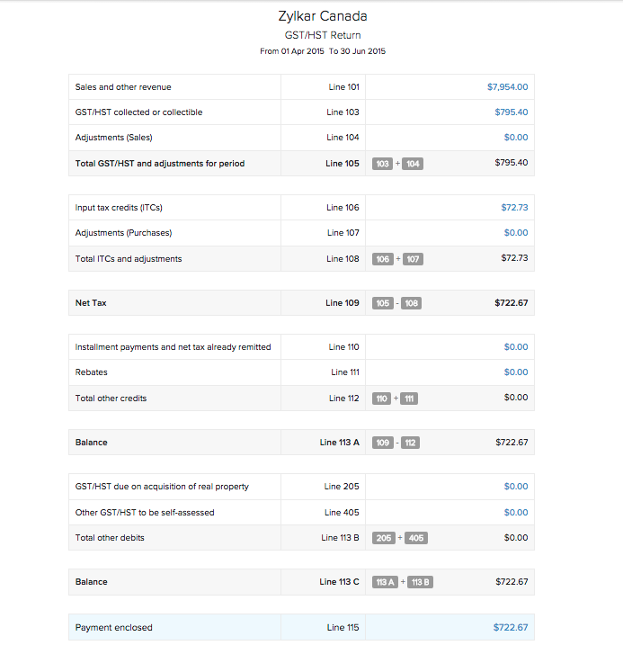Click the Line 205 real property amount
This screenshot has width=623, height=672.
click(x=516, y=487)
